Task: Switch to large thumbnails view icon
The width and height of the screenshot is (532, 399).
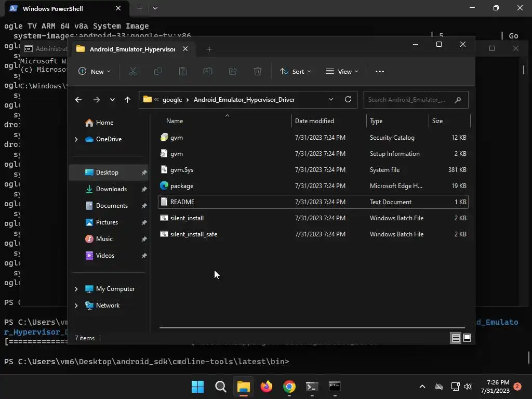Action: [467, 338]
